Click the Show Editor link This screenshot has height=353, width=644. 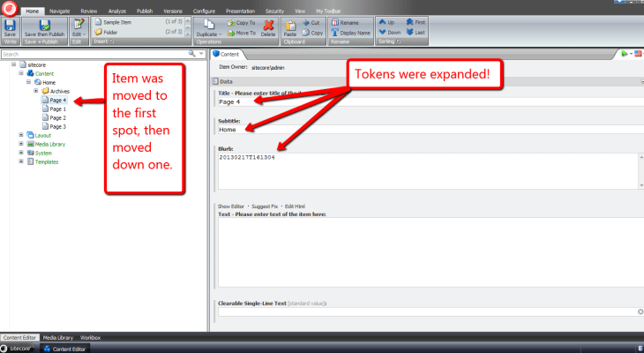(x=231, y=207)
